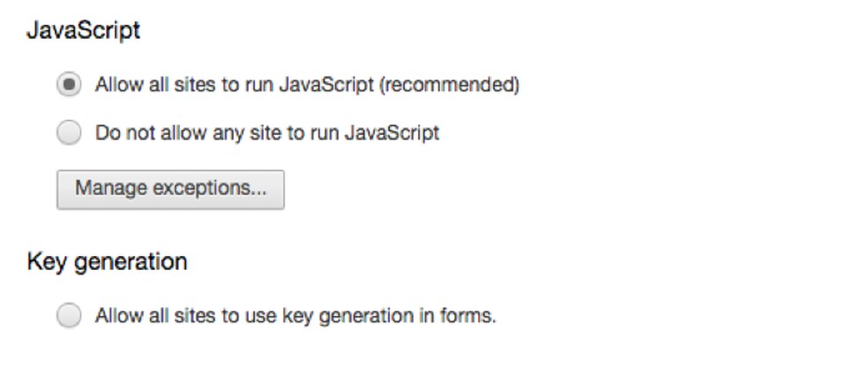Open the Manage exceptions dialog
868x376 pixels.
(x=170, y=189)
